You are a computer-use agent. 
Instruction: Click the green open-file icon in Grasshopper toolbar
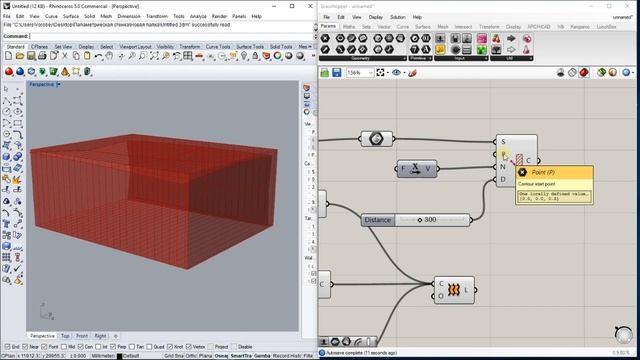pyautogui.click(x=324, y=73)
